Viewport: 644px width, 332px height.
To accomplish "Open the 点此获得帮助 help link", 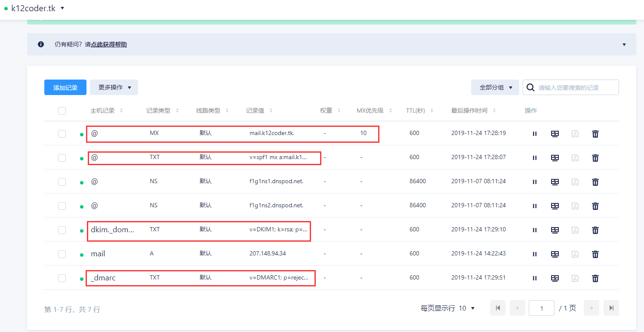I will [x=109, y=44].
